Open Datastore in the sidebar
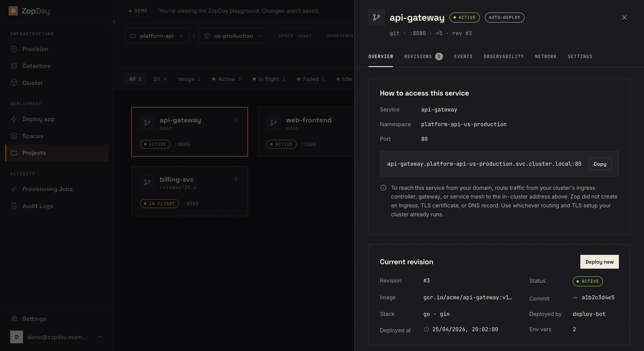This screenshot has width=644, height=351. click(x=57, y=66)
